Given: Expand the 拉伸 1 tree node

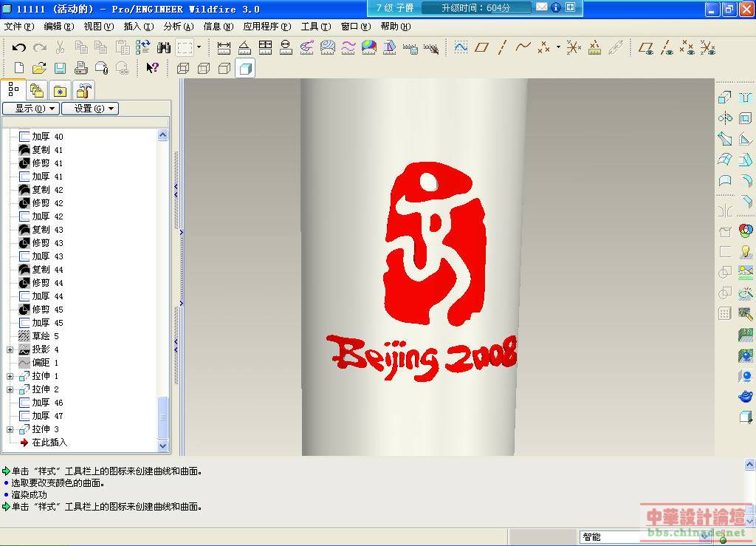Looking at the screenshot, I should [10, 376].
